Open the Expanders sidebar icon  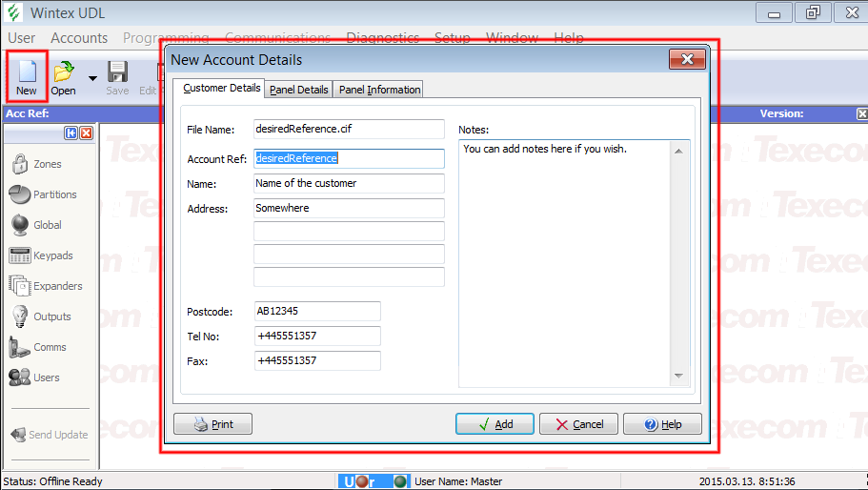tap(19, 286)
